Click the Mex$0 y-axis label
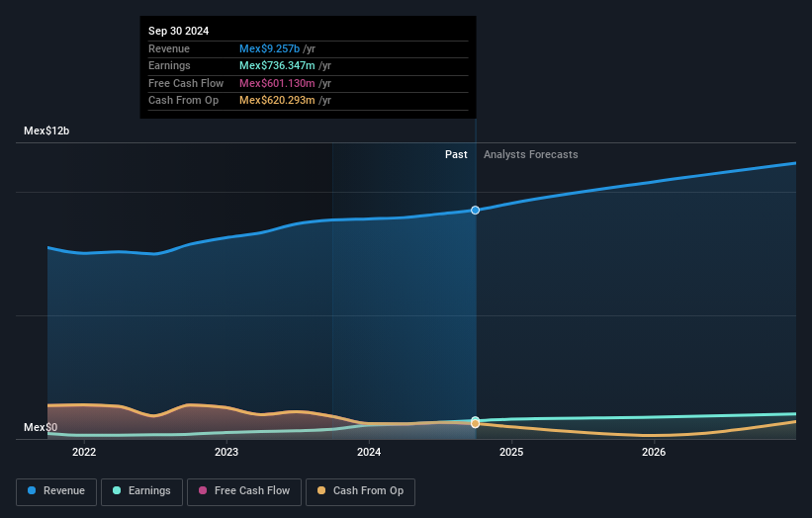This screenshot has height=518, width=812. pyautogui.click(x=41, y=427)
